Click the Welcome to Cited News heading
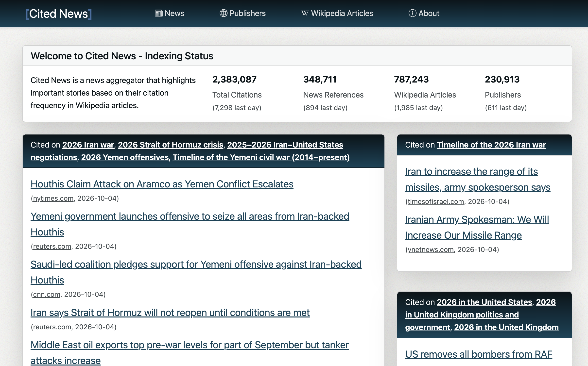The height and width of the screenshot is (366, 588). pos(122,56)
